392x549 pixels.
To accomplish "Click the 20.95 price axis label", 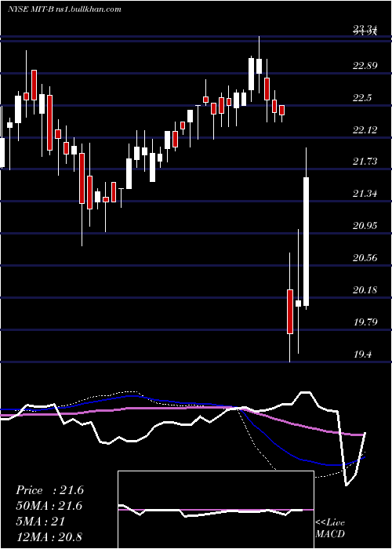I will click(x=365, y=226).
